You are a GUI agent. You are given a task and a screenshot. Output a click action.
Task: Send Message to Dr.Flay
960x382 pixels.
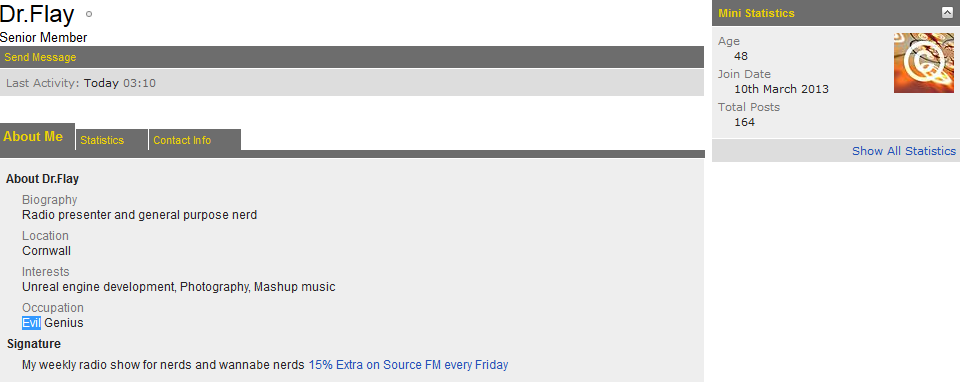(40, 57)
